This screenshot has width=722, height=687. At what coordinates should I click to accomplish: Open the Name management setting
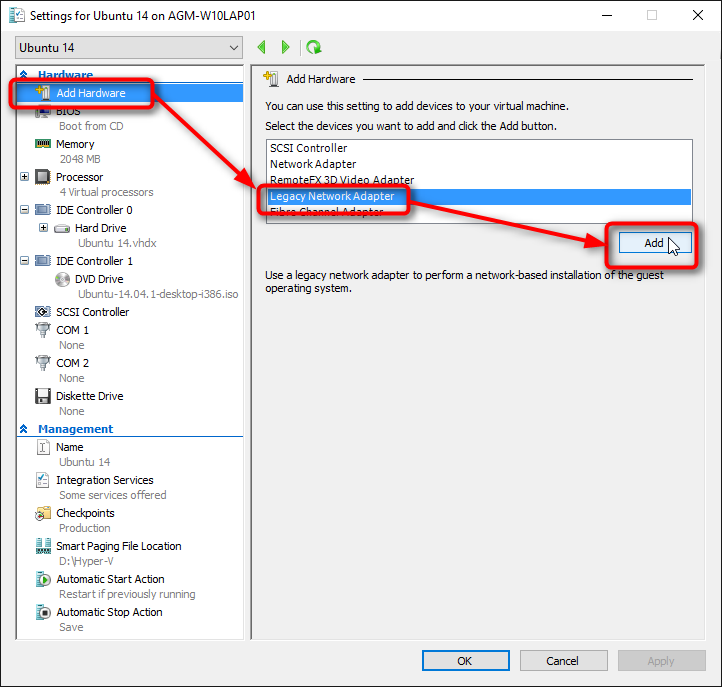coord(70,447)
